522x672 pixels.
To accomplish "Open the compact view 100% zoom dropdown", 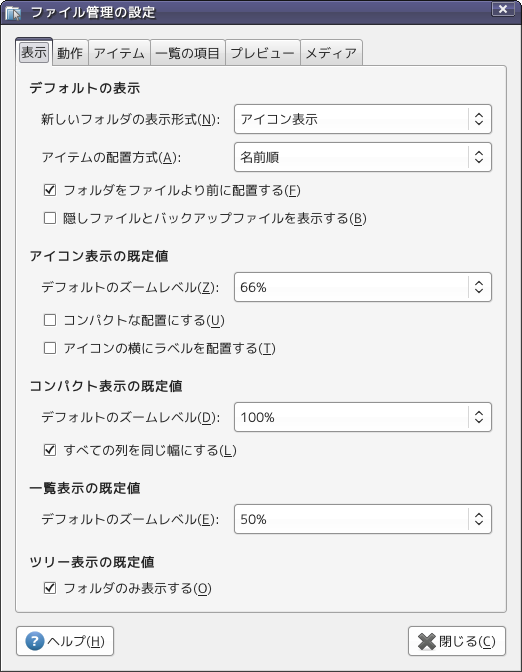I will tap(363, 417).
